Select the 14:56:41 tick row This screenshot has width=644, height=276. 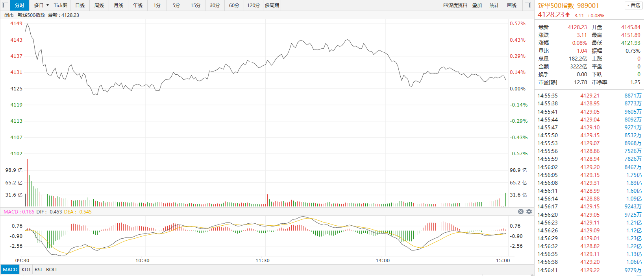pyautogui.click(x=589, y=270)
